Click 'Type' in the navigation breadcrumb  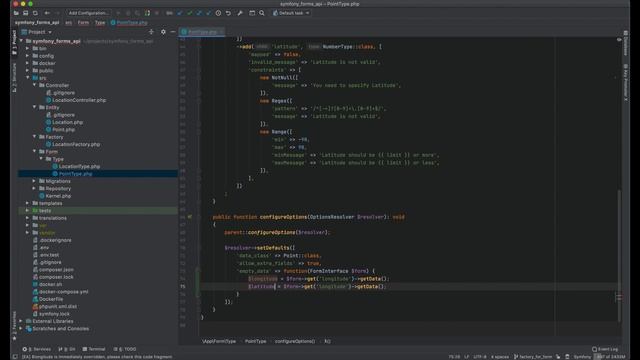coord(100,22)
